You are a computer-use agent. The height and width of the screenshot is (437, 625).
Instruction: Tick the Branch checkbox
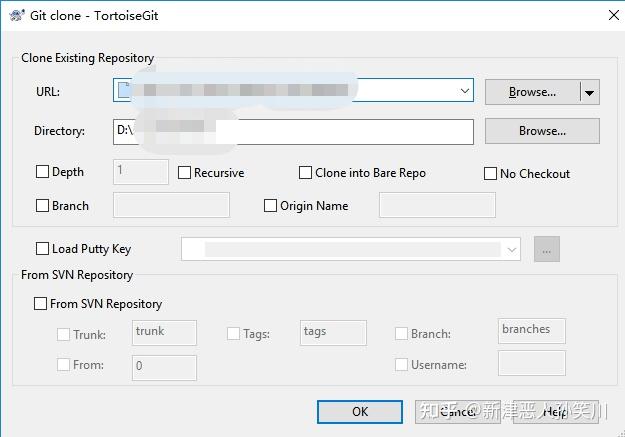42,206
